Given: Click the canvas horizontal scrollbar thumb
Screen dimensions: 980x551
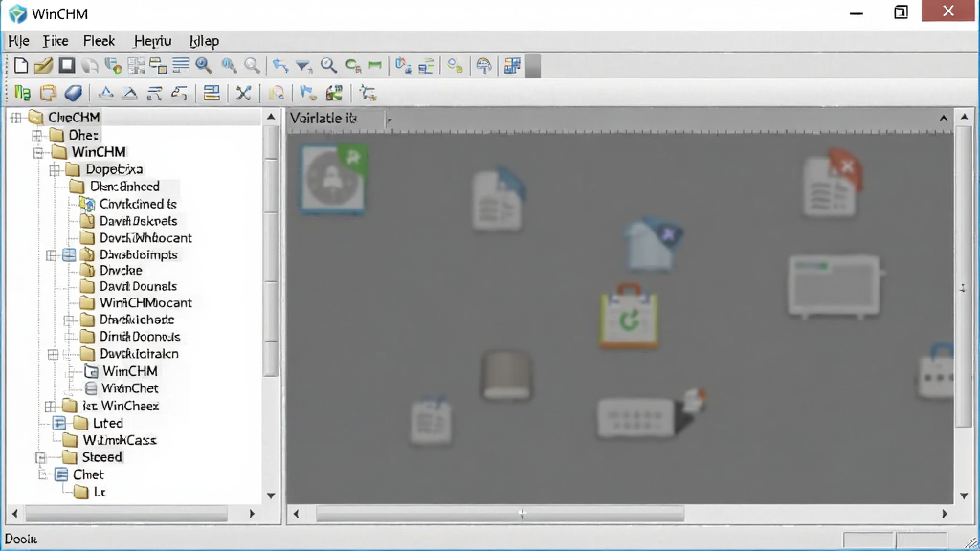Looking at the screenshot, I should 500,514.
